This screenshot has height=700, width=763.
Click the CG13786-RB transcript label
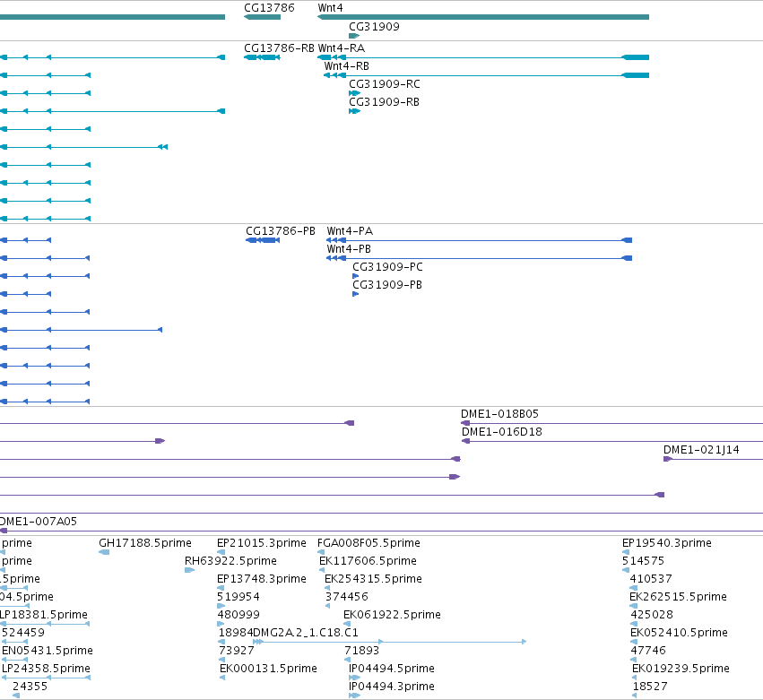pos(280,48)
